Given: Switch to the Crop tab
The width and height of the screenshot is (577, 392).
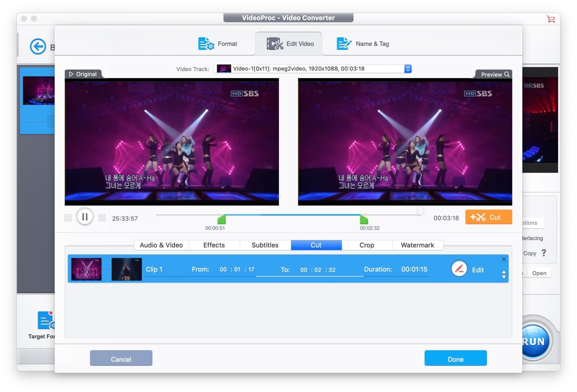Looking at the screenshot, I should (367, 245).
